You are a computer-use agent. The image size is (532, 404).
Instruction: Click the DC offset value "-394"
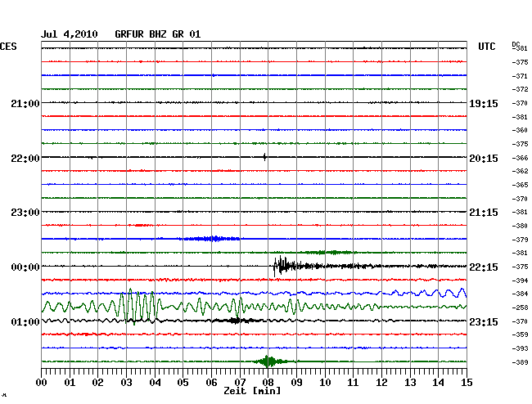coord(520,281)
